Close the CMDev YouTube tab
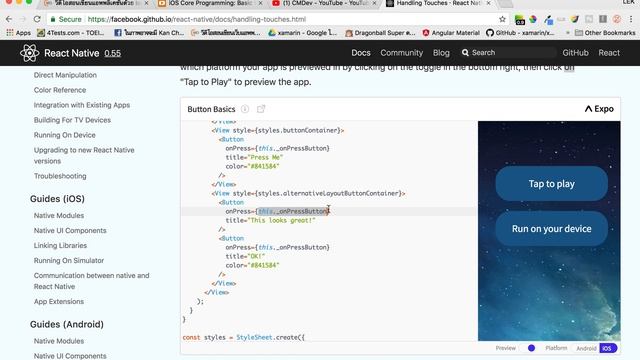Screen dimensions: 640x360 pyautogui.click(x=374, y=3)
